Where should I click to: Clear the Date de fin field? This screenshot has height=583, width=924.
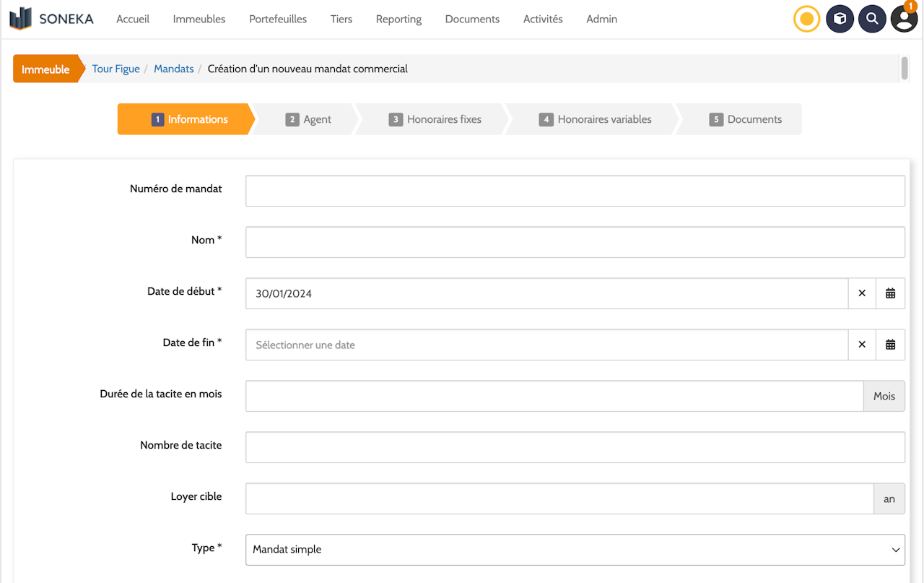click(x=862, y=345)
